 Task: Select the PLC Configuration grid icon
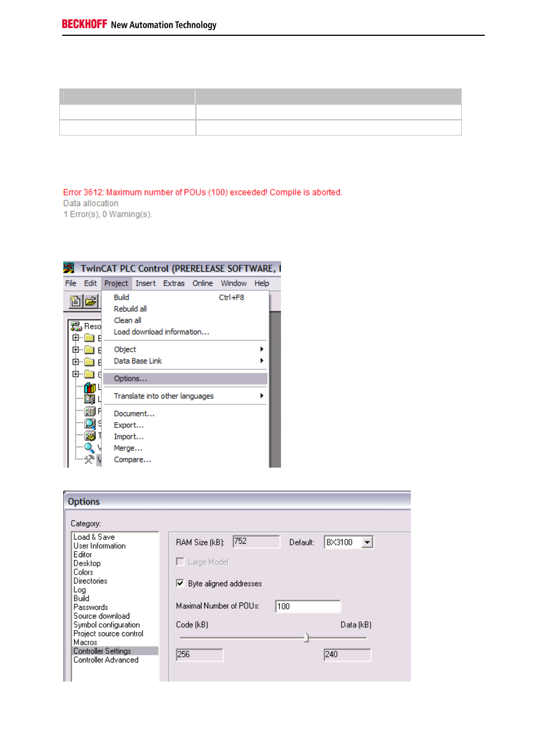(90, 411)
